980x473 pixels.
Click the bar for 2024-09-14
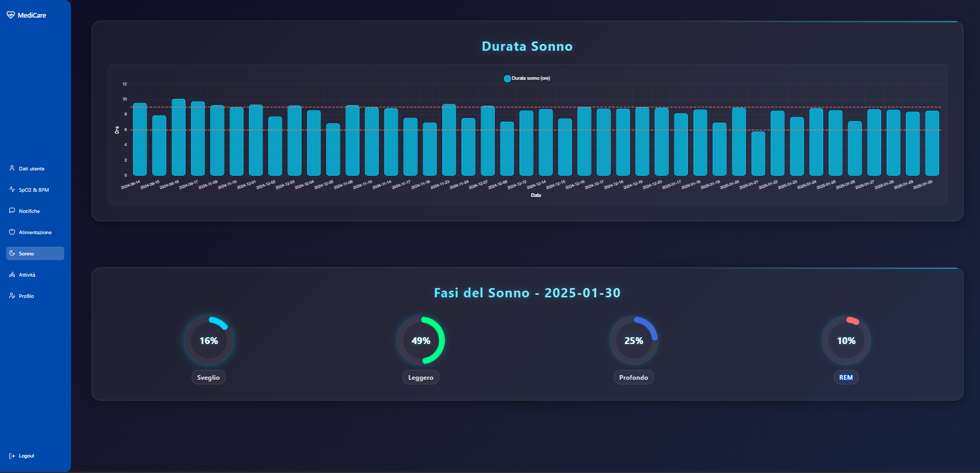(x=140, y=139)
